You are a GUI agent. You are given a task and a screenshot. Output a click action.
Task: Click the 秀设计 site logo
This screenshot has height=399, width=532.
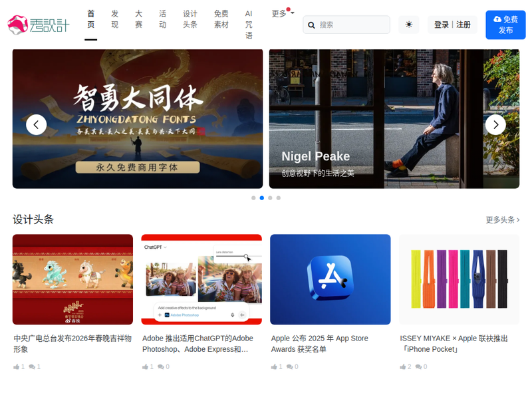pyautogui.click(x=38, y=25)
